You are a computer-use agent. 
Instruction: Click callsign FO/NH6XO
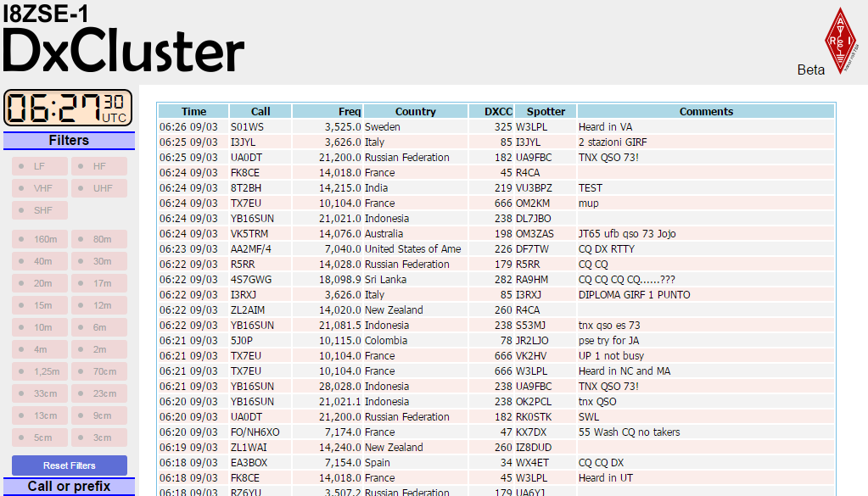click(x=255, y=432)
